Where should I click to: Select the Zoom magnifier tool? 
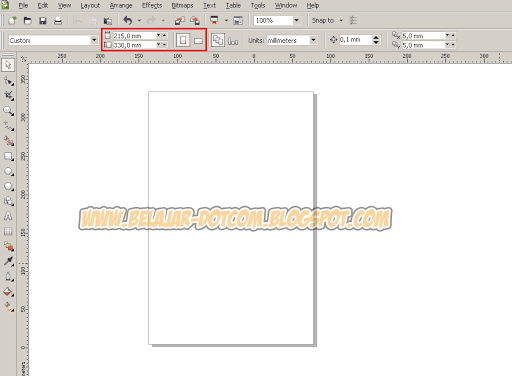coord(8,111)
